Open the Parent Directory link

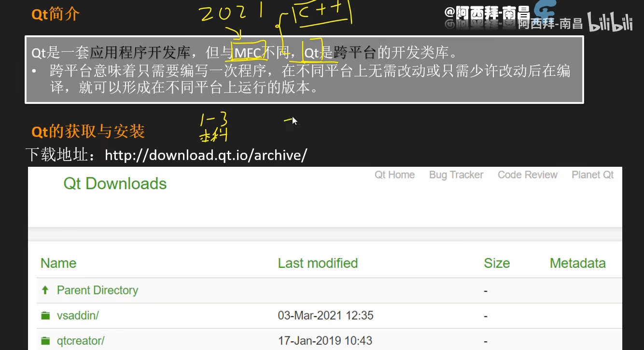click(x=97, y=290)
